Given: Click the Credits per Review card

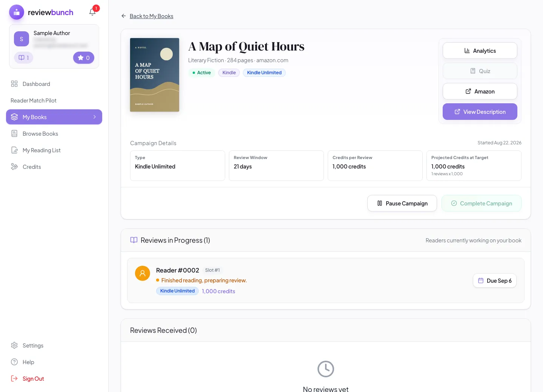Looking at the screenshot, I should coord(375,165).
